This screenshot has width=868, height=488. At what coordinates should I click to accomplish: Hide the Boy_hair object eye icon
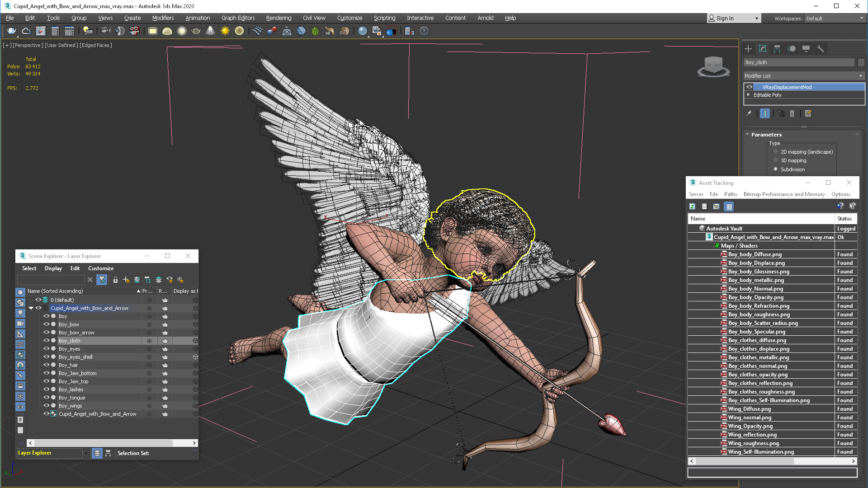[46, 365]
